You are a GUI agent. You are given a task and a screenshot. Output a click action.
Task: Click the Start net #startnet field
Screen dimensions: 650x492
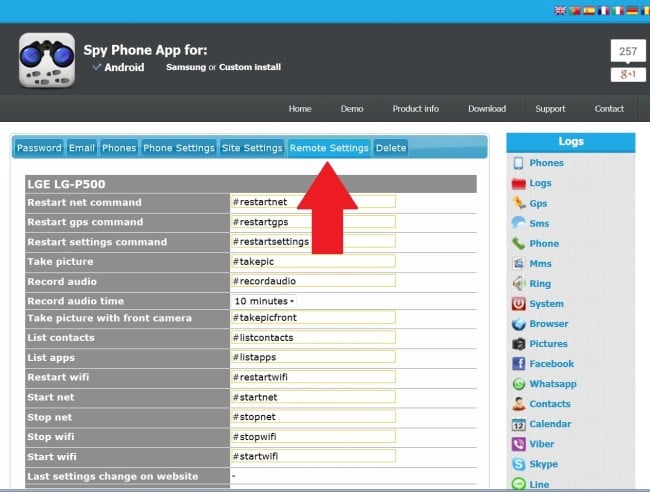[x=313, y=397]
